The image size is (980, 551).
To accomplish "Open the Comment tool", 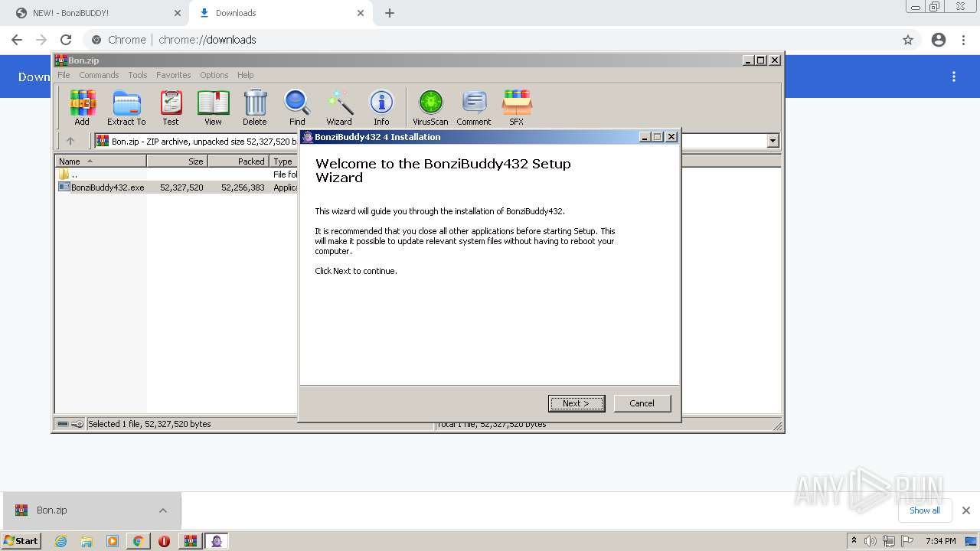I will (x=474, y=107).
